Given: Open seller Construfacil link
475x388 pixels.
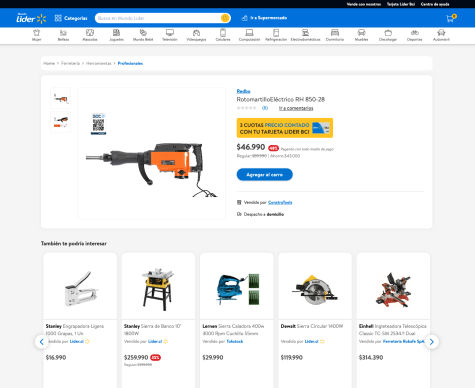Looking at the screenshot, I should (x=280, y=202).
